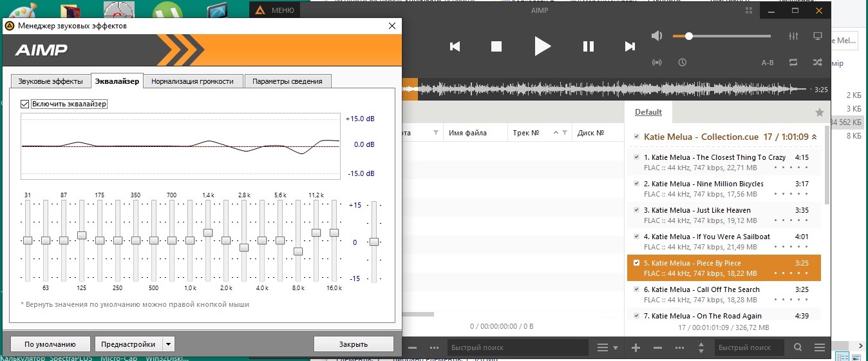The width and height of the screenshot is (868, 361).
Task: Uncheck Nine Million Bicycles track checkbox
Action: (x=637, y=184)
